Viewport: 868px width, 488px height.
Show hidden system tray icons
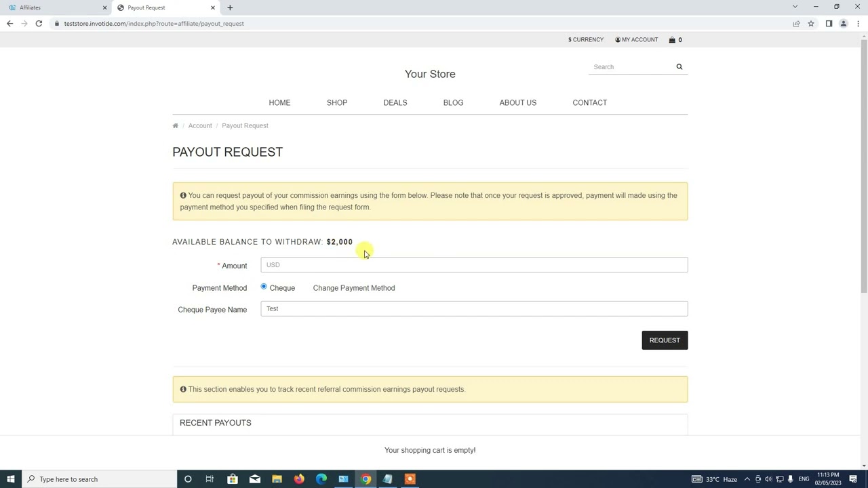(747, 479)
